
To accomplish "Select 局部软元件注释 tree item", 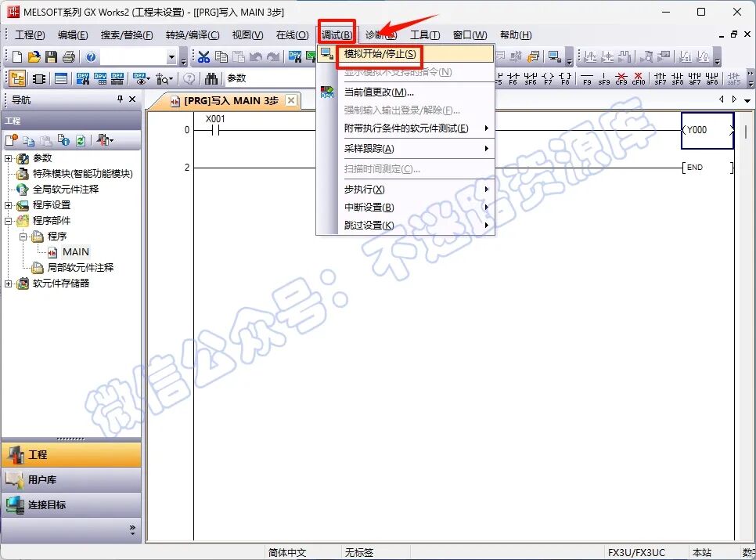I will [80, 268].
